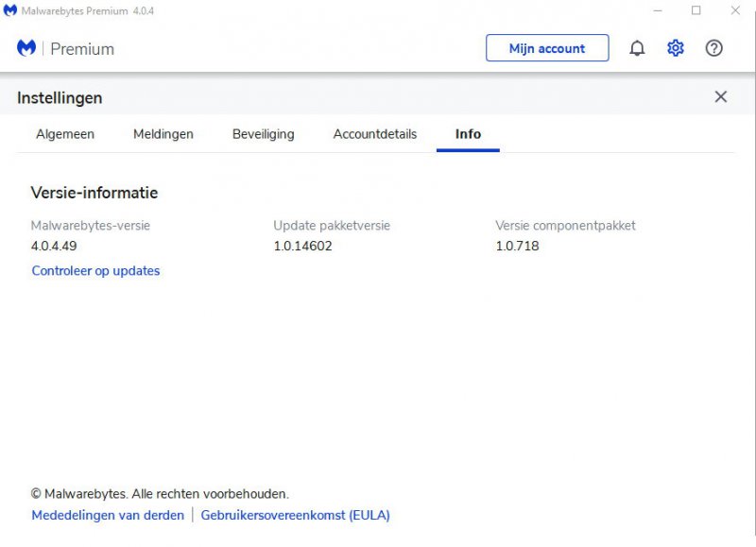Viewport: 756px width, 547px height.
Task: Open the Gebruikersovereenkomst (EULA) link
Action: [295, 516]
